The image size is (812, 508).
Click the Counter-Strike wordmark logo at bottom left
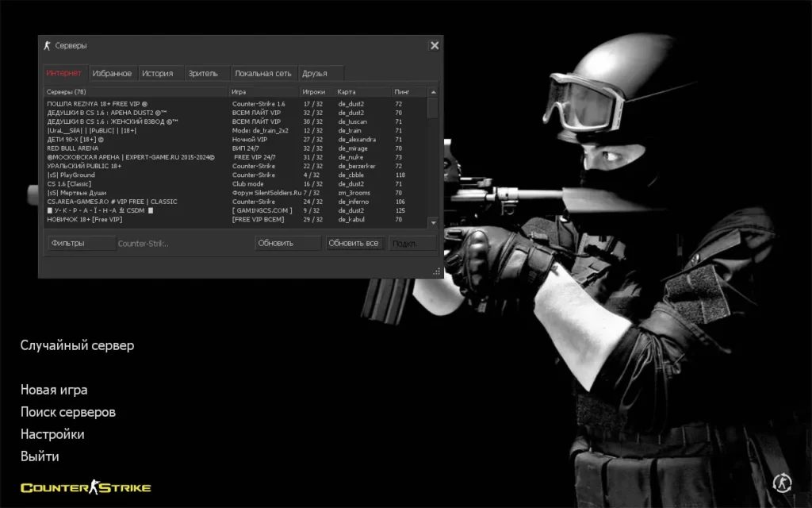pyautogui.click(x=85, y=488)
